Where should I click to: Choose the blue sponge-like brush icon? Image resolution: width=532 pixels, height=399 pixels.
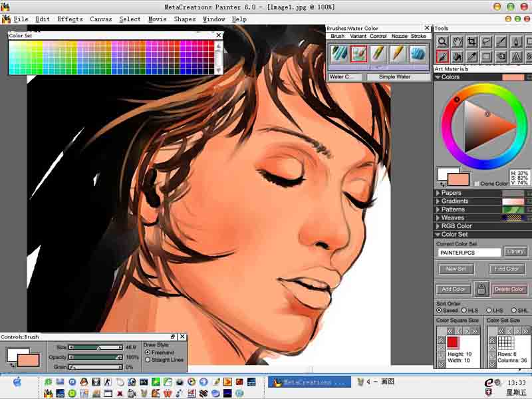click(418, 54)
